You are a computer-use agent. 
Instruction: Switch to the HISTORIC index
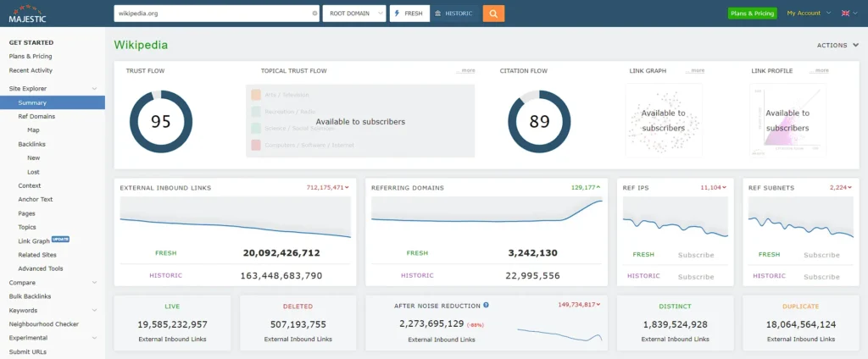click(x=454, y=14)
